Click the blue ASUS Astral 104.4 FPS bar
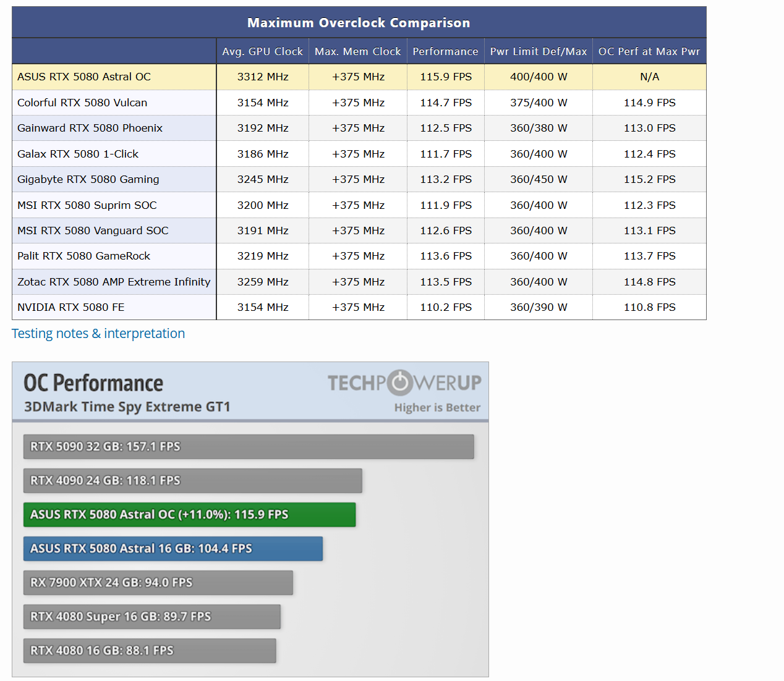 (173, 549)
